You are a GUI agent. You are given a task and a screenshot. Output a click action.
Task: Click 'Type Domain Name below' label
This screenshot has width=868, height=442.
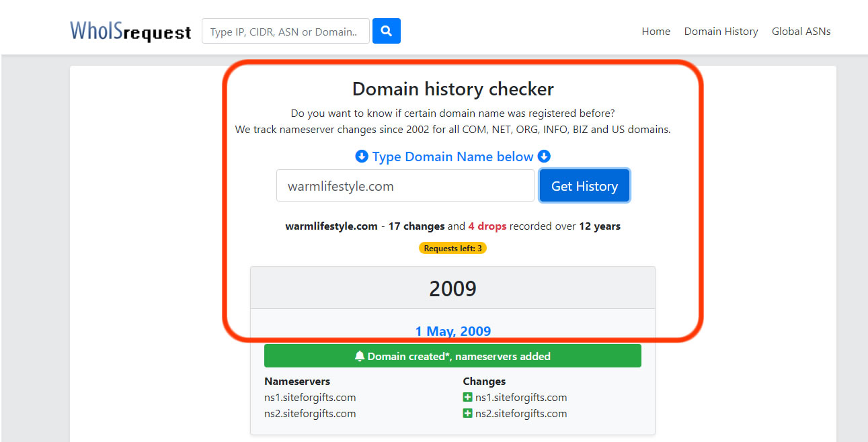click(x=453, y=157)
